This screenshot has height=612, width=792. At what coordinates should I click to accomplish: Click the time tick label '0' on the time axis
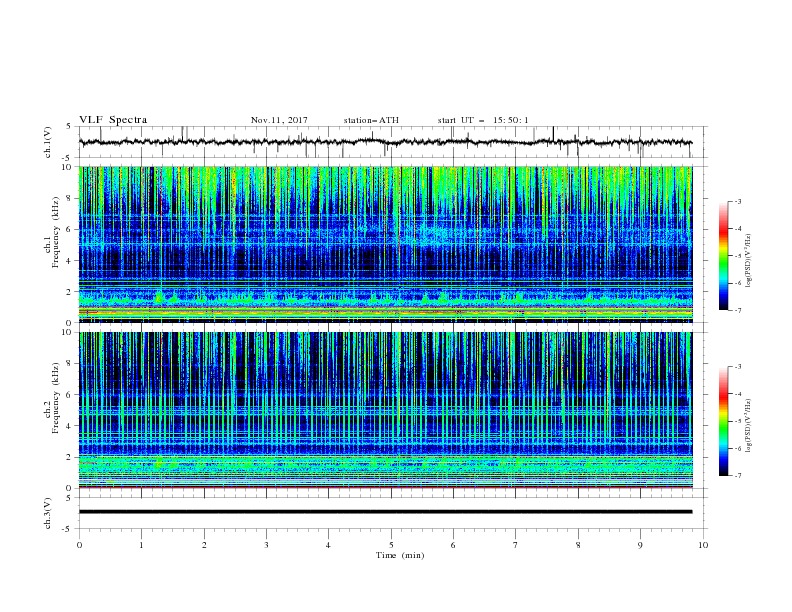79,545
